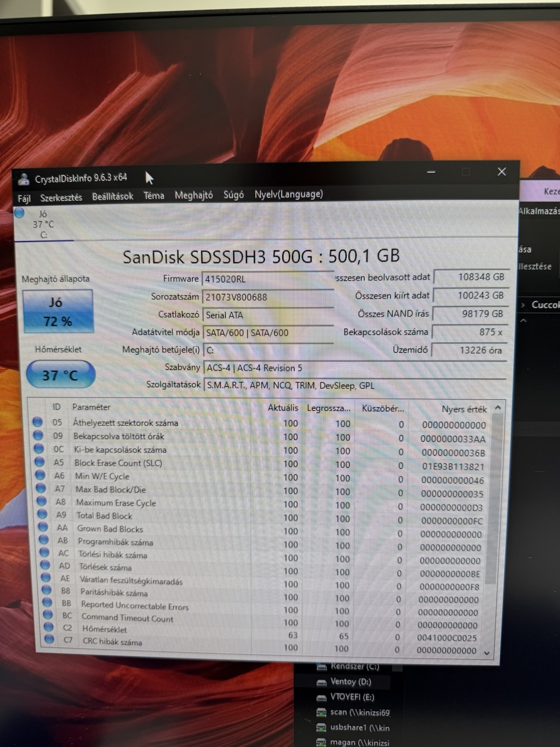Click the SMART list vertical scrollbar thumb
This screenshot has height=747, width=560.
pyautogui.click(x=493, y=498)
